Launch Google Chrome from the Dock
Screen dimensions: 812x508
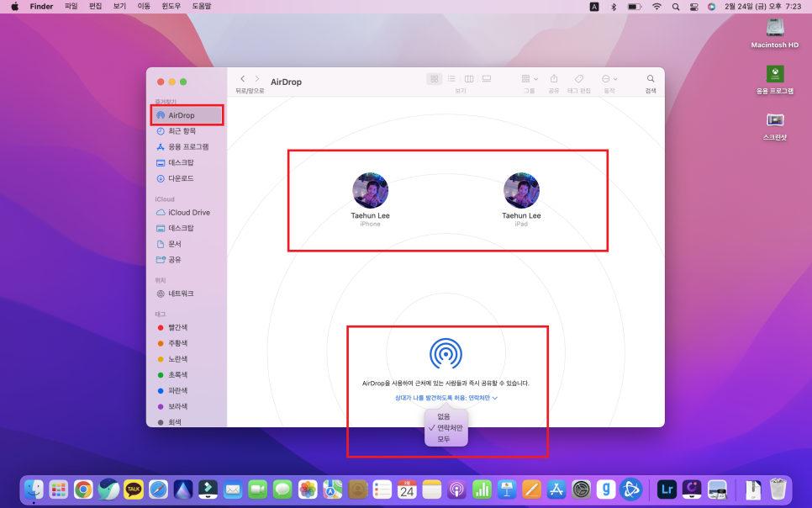pyautogui.click(x=83, y=489)
